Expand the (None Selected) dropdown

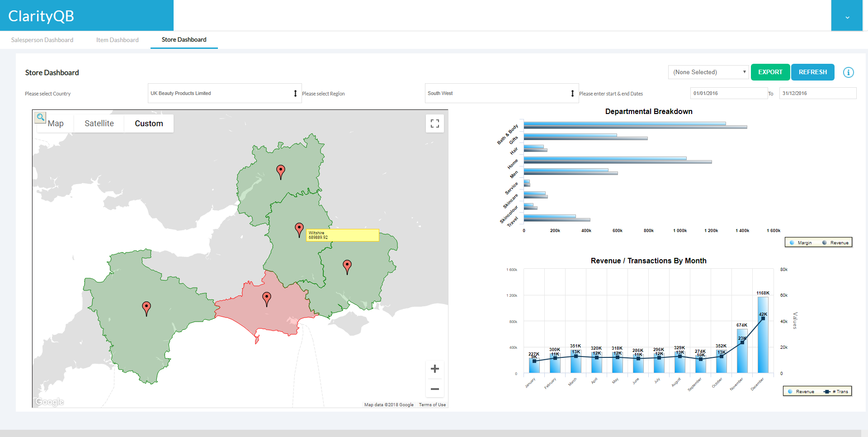tap(708, 72)
